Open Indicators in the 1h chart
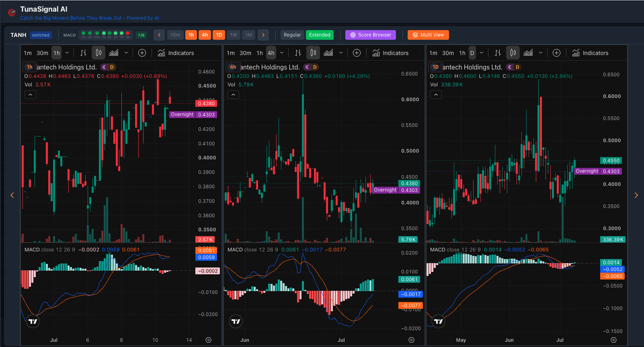The width and height of the screenshot is (644, 347). tap(176, 53)
